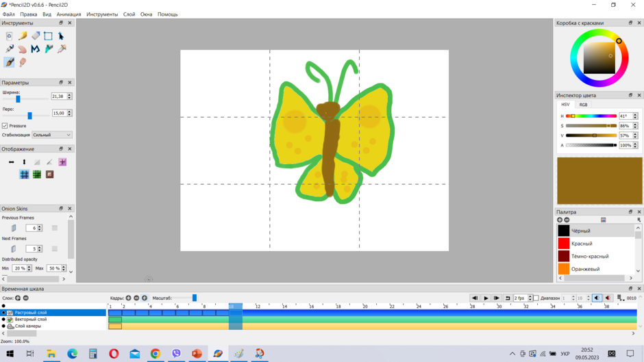Toggle the pink overlay center button
Screen dimensions: 644x362
pos(62,162)
